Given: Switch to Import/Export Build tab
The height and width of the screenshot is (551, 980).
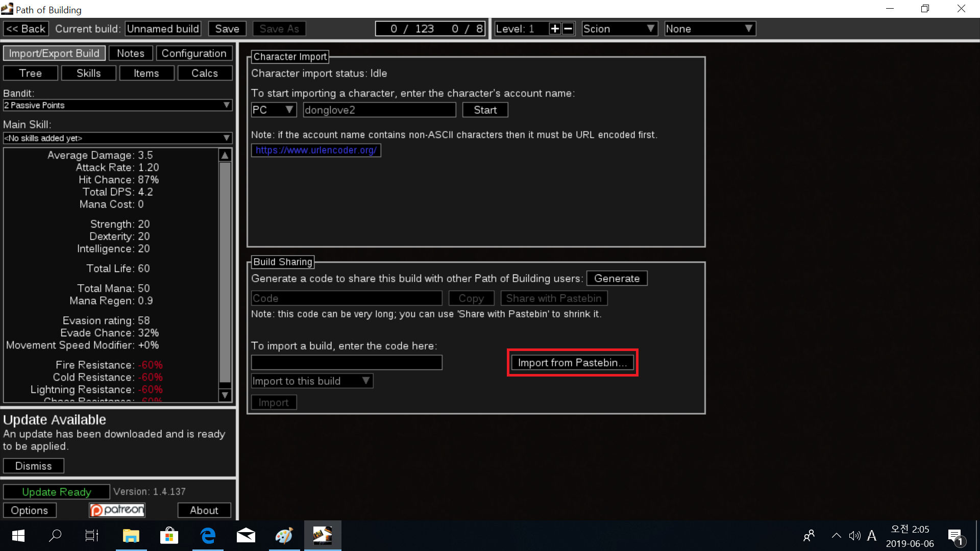Looking at the screenshot, I should click(x=54, y=54).
